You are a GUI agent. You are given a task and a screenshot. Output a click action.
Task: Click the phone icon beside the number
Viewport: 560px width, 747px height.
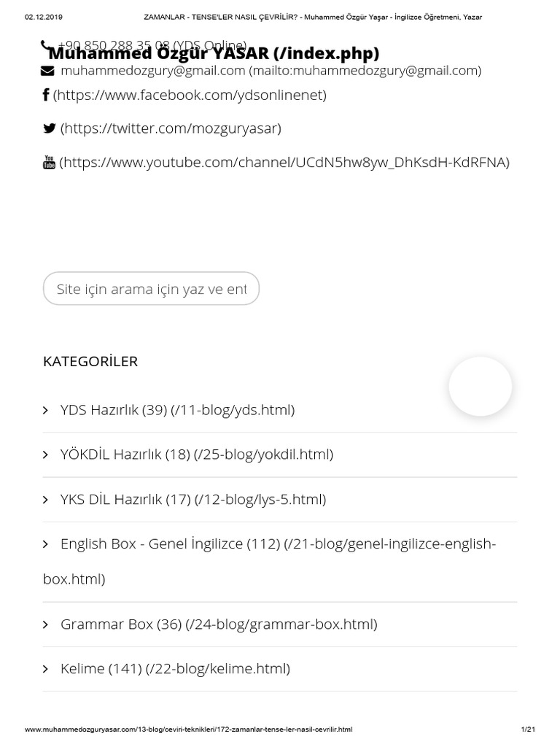pyautogui.click(x=46, y=45)
